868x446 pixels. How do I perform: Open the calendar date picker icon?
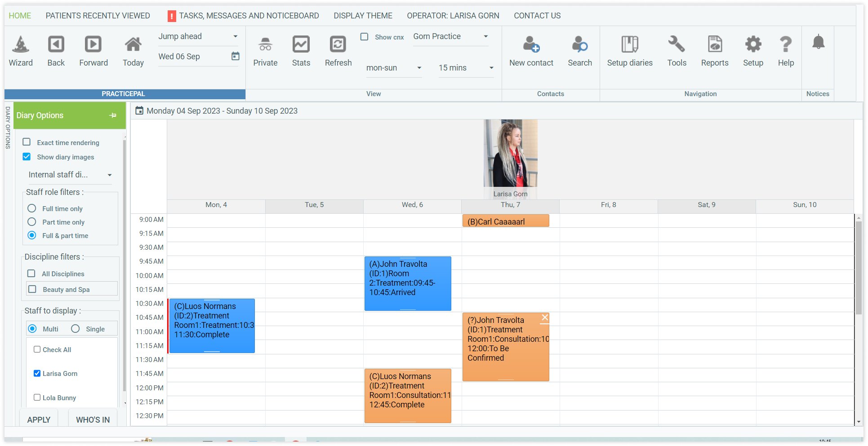point(235,56)
